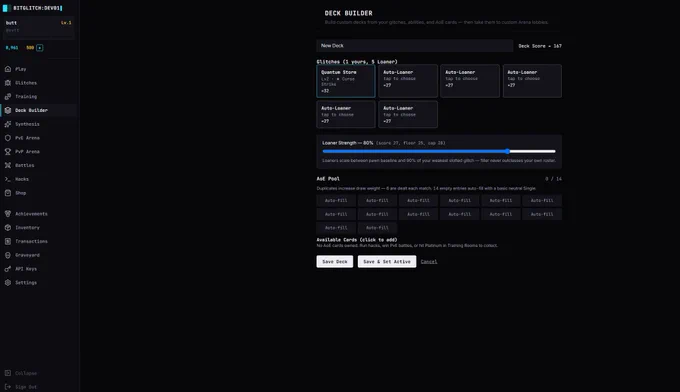The image size is (680, 392).
Task: Click the Battles crossed-swords icon
Action: click(x=8, y=165)
